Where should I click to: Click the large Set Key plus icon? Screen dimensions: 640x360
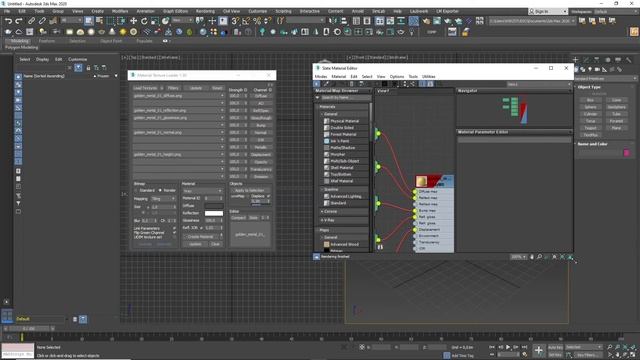tap(539, 350)
